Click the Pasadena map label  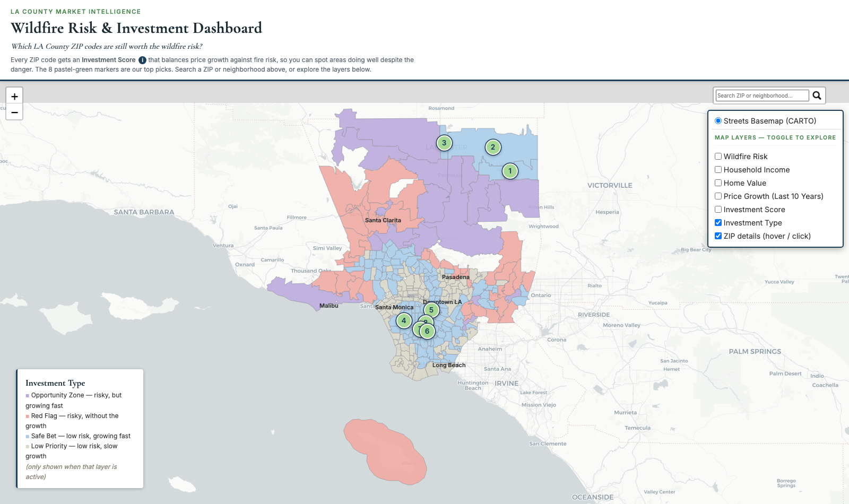click(456, 277)
